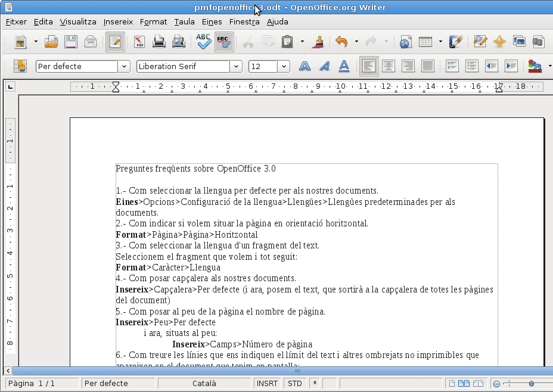Expand the Liberation Serif font dropdown

coord(236,66)
